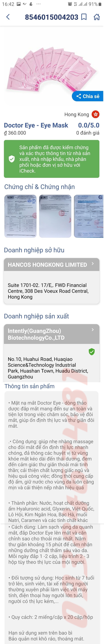Tap the Hong Kong flag icon

[96, 114]
